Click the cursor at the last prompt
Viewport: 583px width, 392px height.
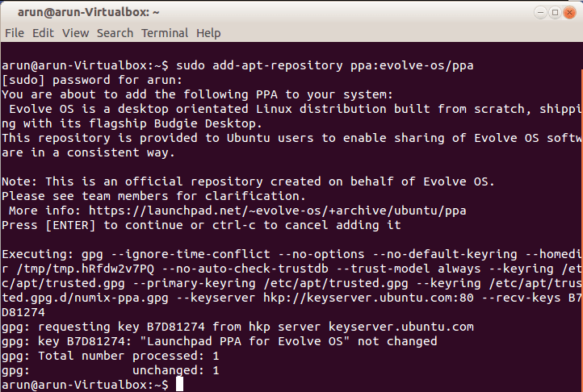coord(180,385)
